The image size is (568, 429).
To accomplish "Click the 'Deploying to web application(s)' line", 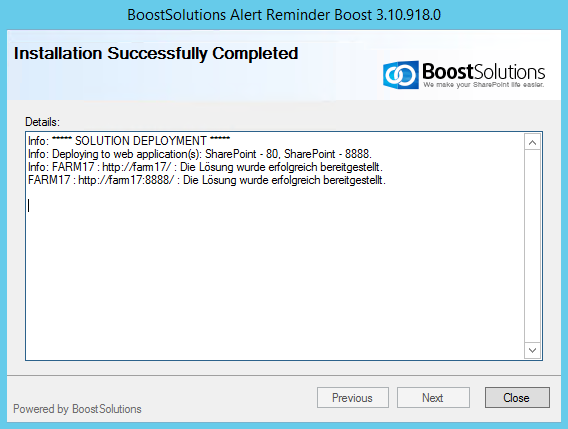I will (200, 154).
